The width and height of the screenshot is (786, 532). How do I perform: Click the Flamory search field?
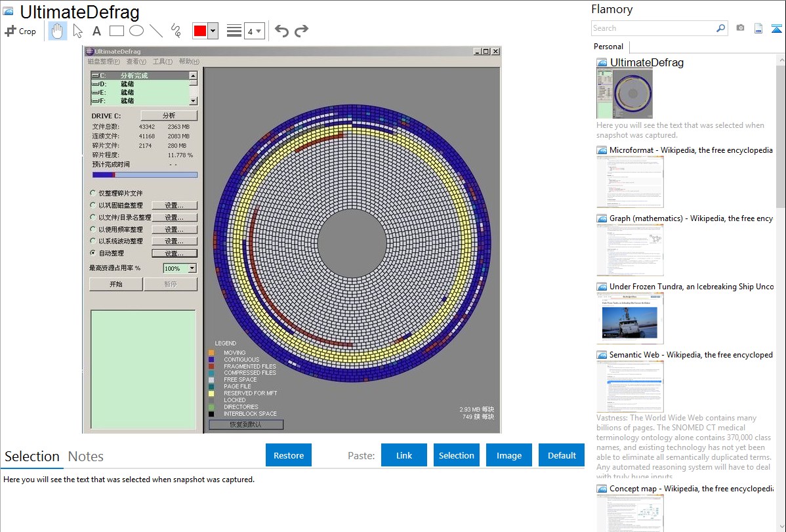coord(653,28)
